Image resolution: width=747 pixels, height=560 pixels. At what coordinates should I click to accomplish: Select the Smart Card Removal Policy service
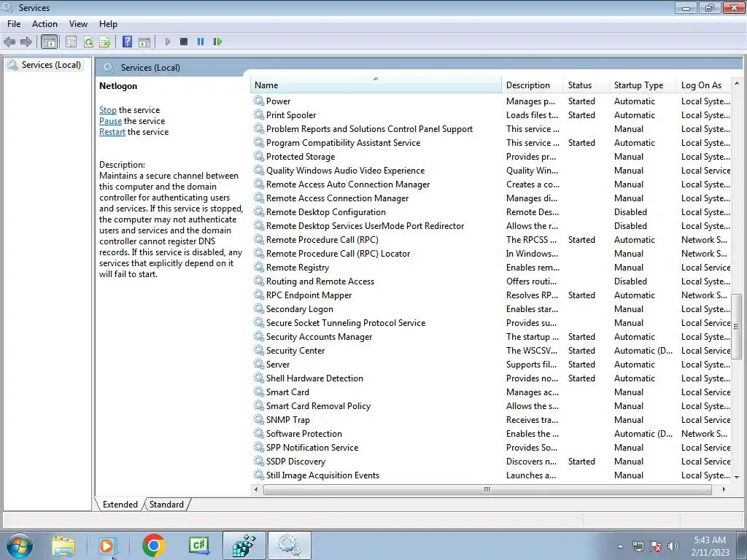491,405
